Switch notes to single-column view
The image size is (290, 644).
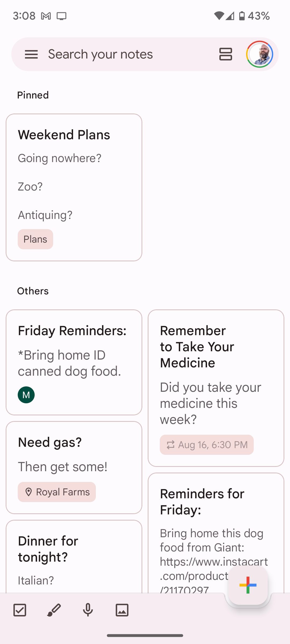pyautogui.click(x=226, y=54)
